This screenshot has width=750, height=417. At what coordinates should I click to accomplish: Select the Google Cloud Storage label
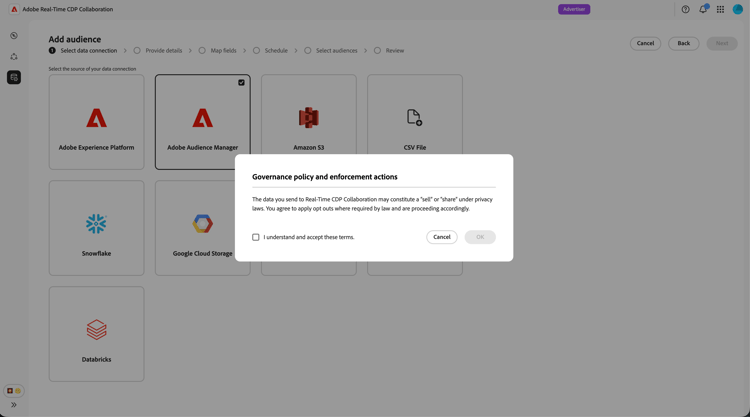click(x=202, y=253)
